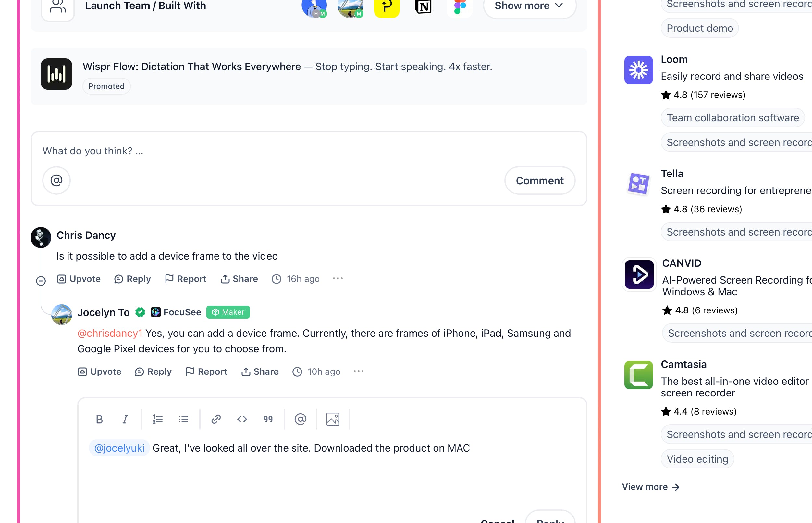
Task: Click the insert link icon
Action: 216,420
